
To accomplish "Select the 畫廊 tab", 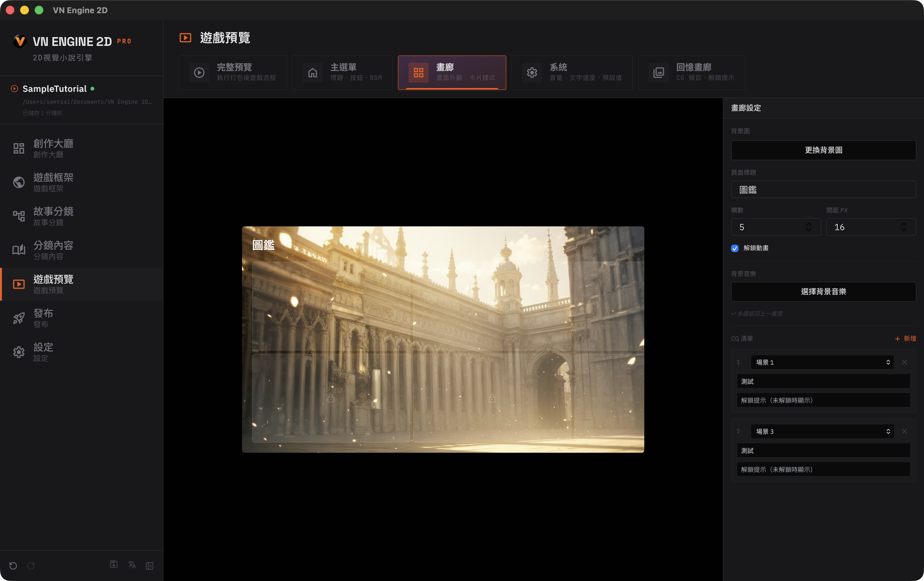I will (x=452, y=73).
